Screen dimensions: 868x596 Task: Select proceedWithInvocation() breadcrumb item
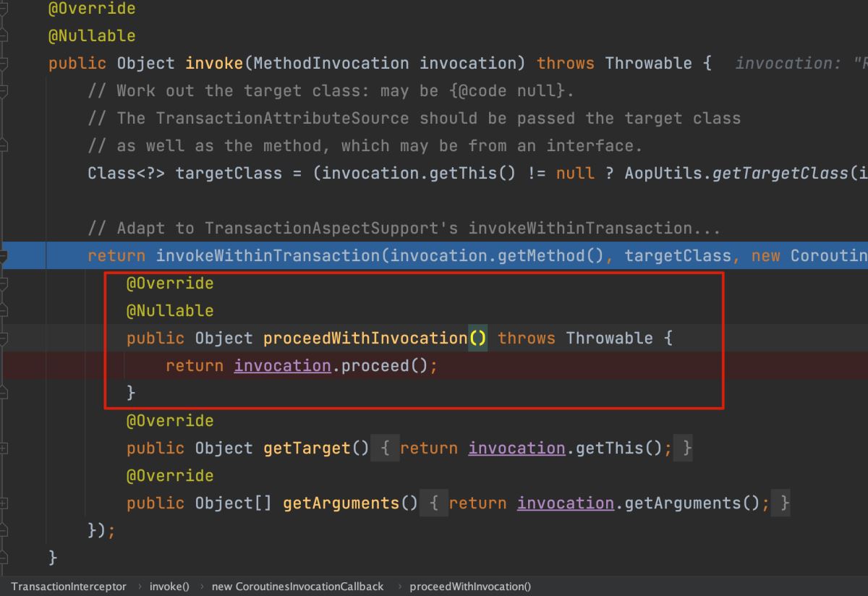[469, 587]
